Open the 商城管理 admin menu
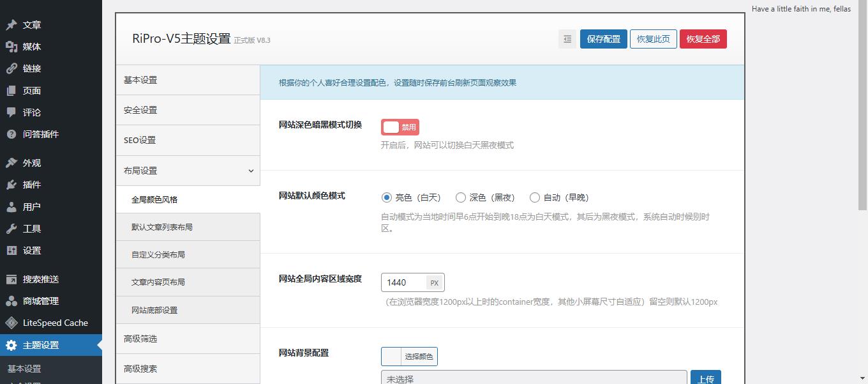 coord(41,301)
